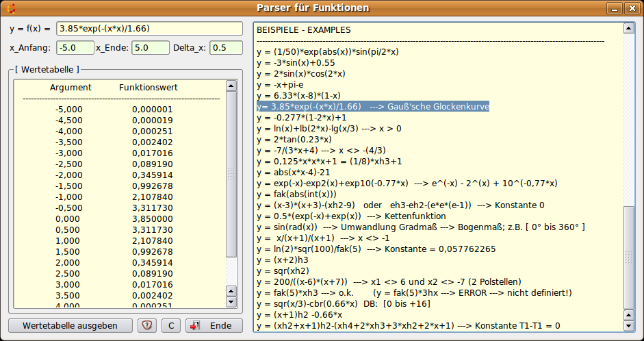644x341 pixels.
Task: Close the Parser für Funktionen window
Action: click(x=631, y=8)
